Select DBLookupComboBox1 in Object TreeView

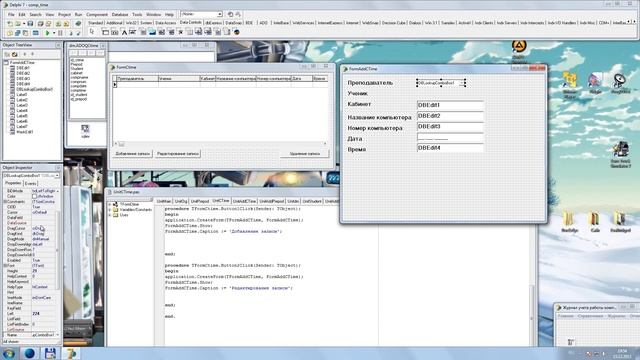[x=34, y=89]
